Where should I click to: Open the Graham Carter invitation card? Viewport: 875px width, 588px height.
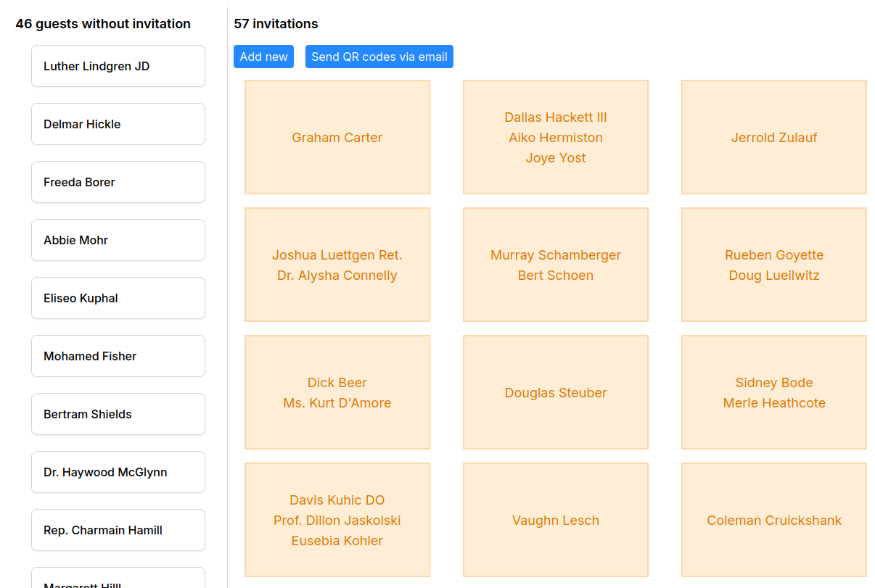[x=337, y=137]
